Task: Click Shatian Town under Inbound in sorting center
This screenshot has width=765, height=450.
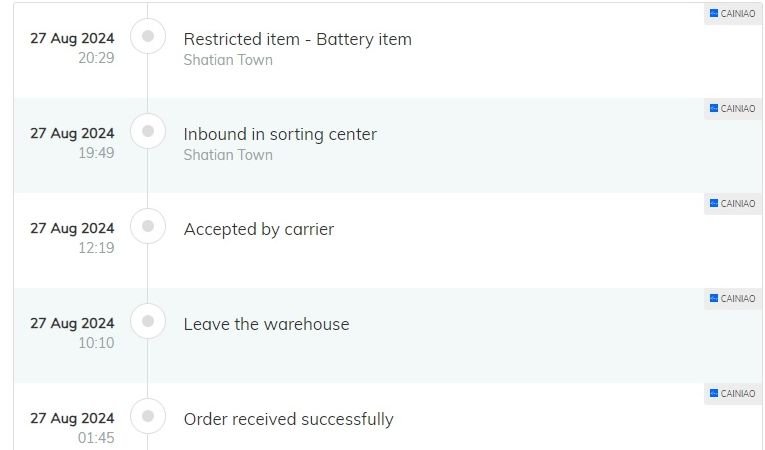Action: point(228,155)
